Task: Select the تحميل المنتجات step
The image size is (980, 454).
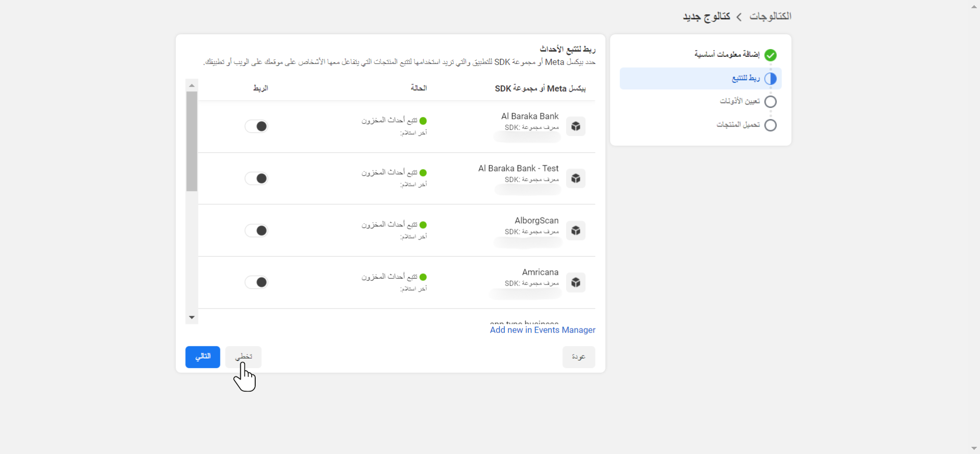Action: (x=738, y=125)
